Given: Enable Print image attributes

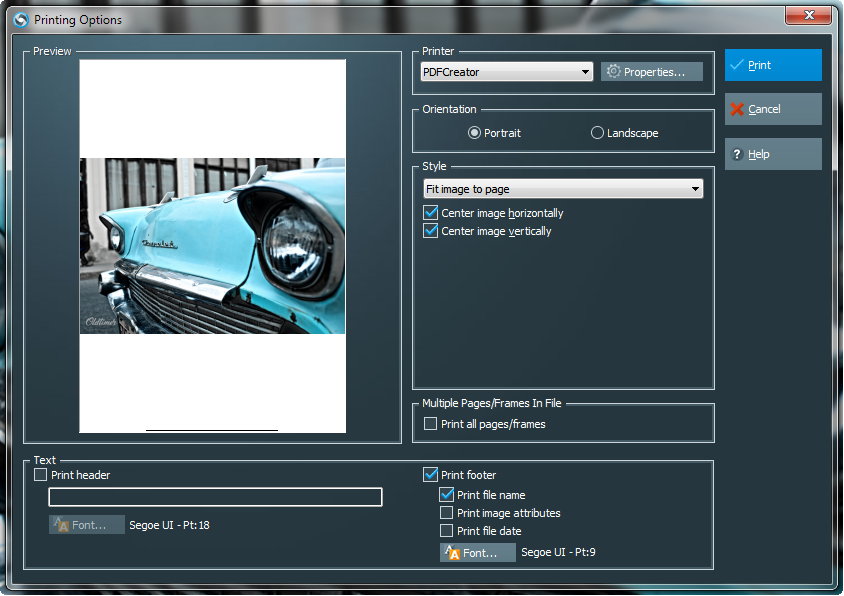Looking at the screenshot, I should pyautogui.click(x=447, y=513).
